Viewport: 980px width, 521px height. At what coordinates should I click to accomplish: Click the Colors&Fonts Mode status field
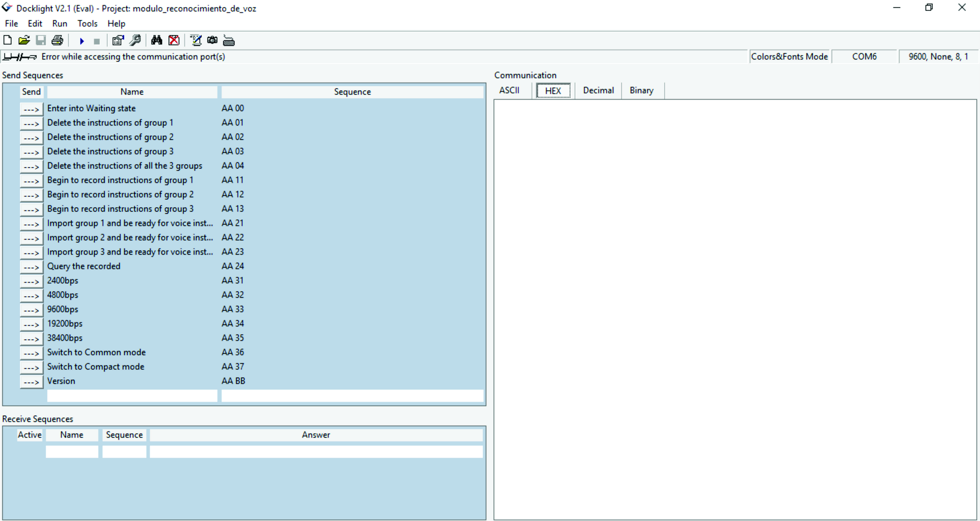coord(789,57)
